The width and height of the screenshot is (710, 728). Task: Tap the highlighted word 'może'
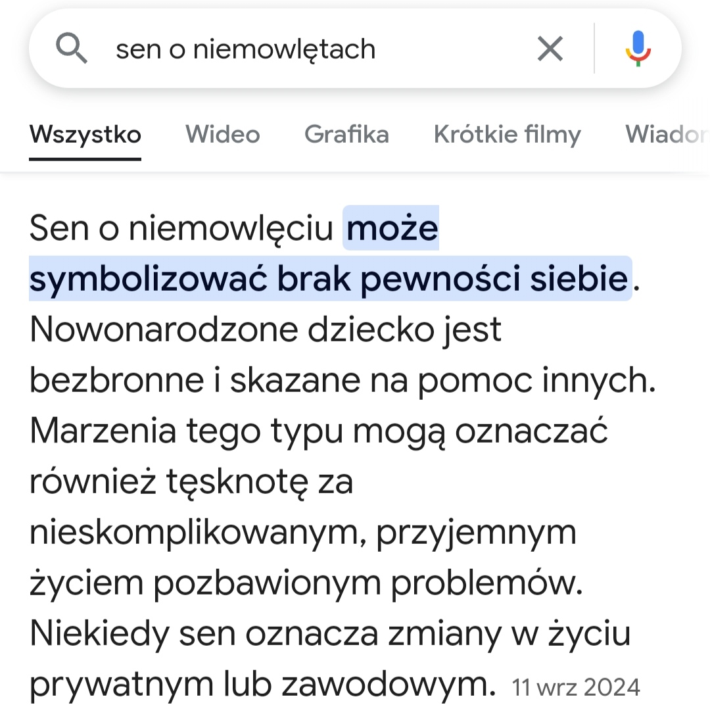click(x=392, y=228)
